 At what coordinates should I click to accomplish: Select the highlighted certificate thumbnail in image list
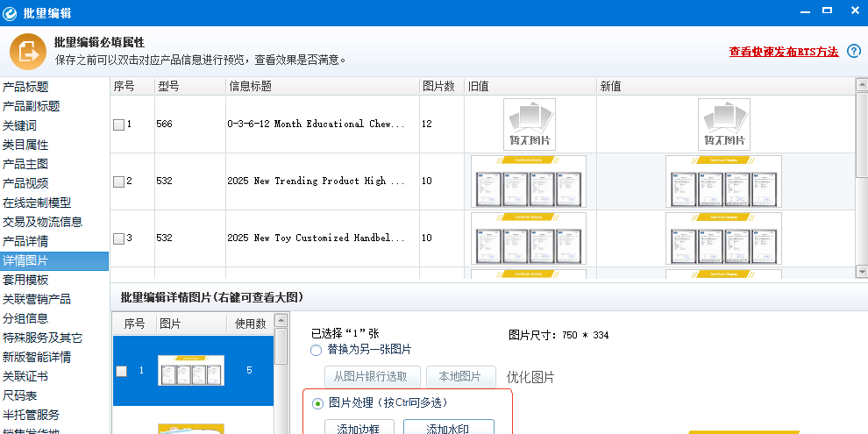[x=190, y=371]
